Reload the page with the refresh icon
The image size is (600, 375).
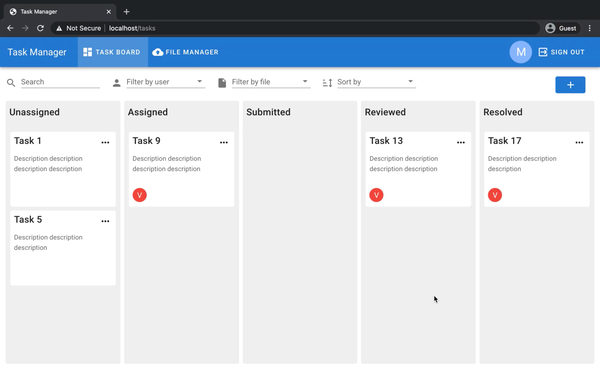[x=40, y=28]
